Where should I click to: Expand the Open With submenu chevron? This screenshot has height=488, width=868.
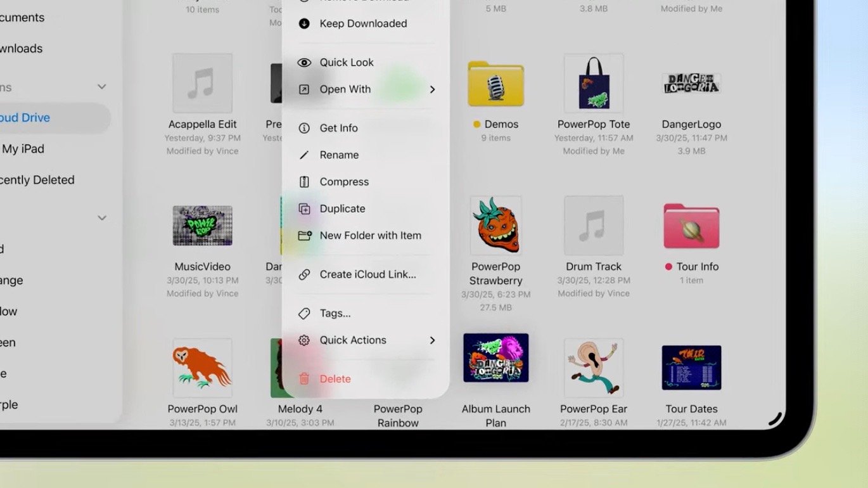click(x=433, y=89)
